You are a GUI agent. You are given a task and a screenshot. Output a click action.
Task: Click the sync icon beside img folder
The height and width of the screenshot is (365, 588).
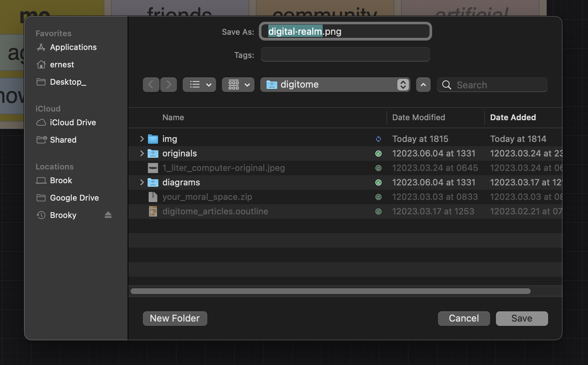pos(378,139)
